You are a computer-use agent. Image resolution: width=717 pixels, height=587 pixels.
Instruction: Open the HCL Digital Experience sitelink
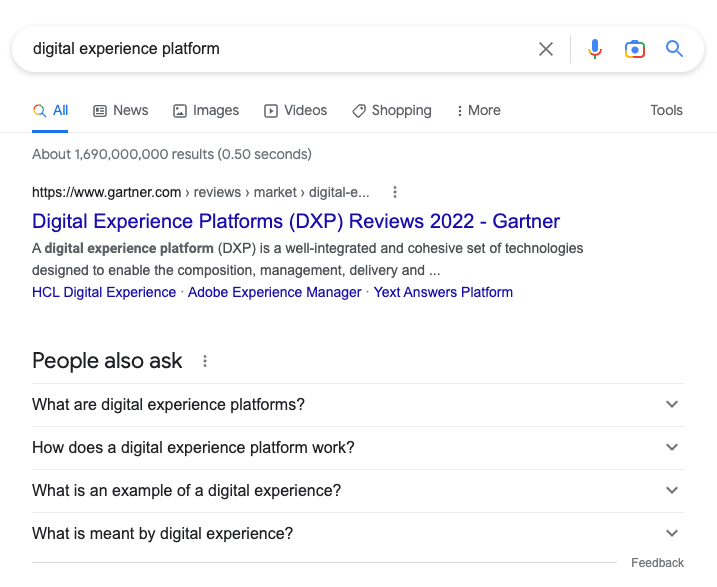104,293
